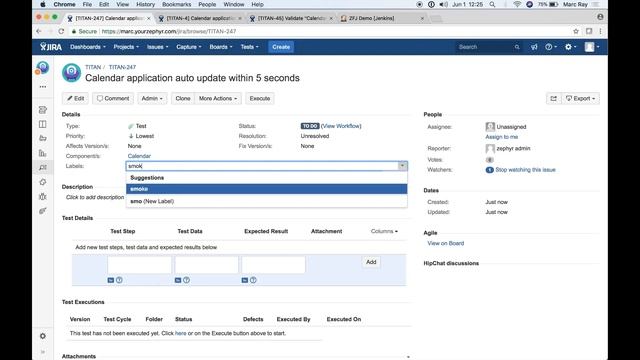The image size is (640, 360).
Task: Click the Labels field dropdown arrow
Action: pos(402,166)
